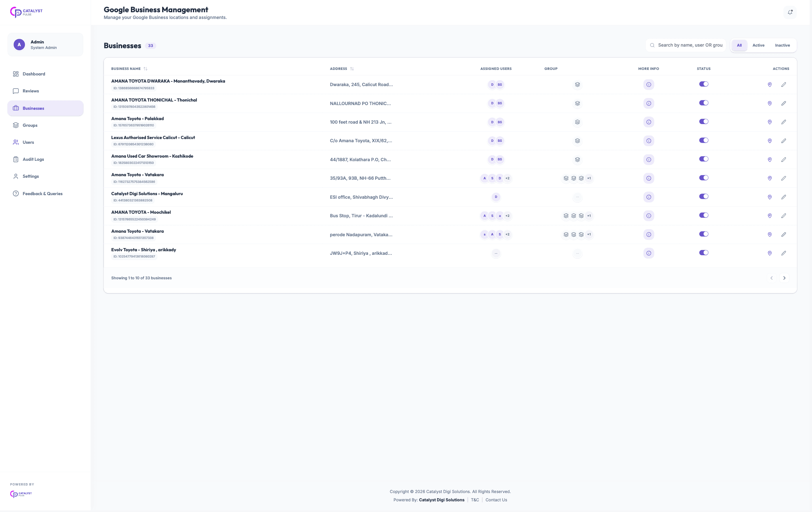The height and width of the screenshot is (512, 812).
Task: Go to previous page of businesses
Action: pyautogui.click(x=771, y=278)
